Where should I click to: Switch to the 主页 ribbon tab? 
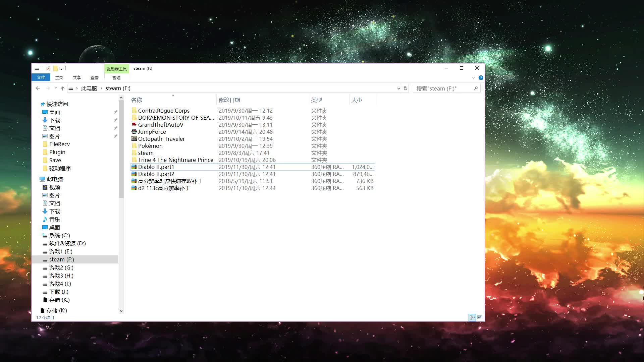59,77
